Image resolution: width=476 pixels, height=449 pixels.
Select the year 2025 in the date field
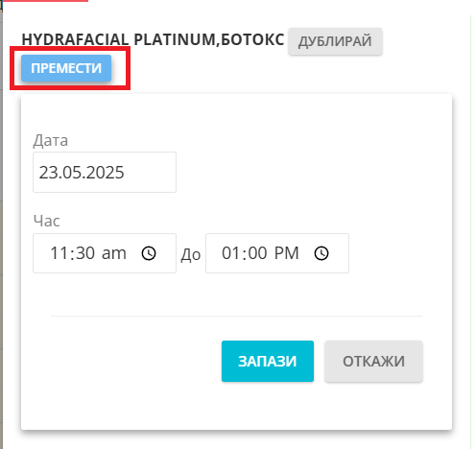[x=105, y=173]
